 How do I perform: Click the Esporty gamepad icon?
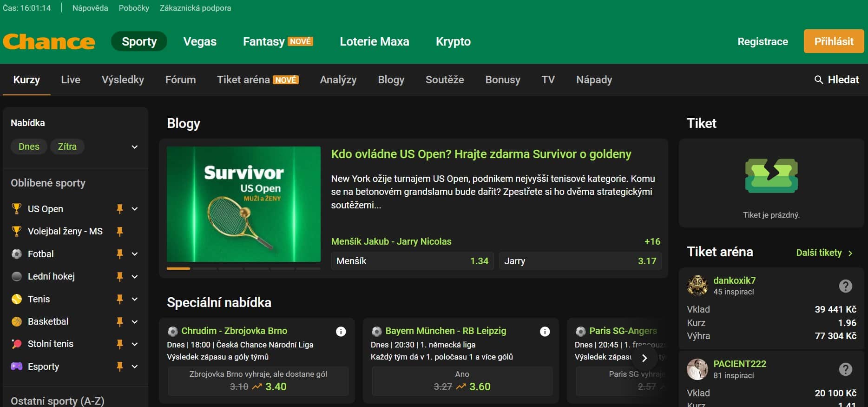point(17,367)
